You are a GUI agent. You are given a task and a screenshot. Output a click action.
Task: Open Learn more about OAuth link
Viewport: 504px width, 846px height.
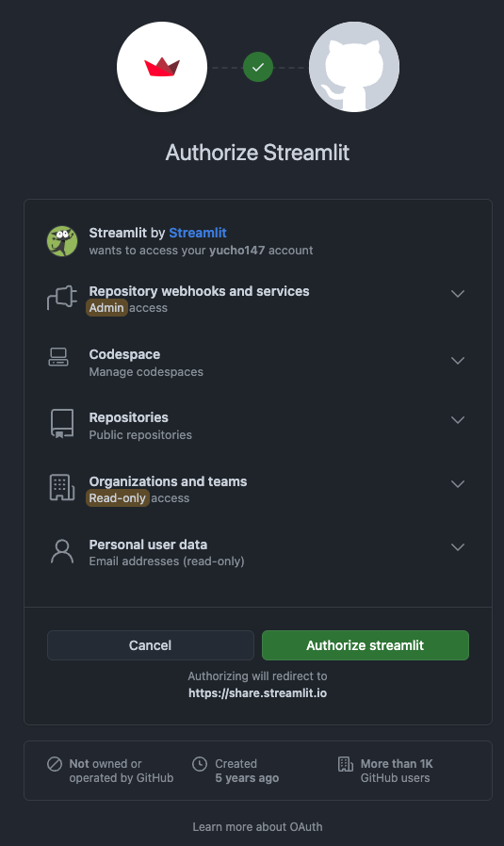[257, 826]
